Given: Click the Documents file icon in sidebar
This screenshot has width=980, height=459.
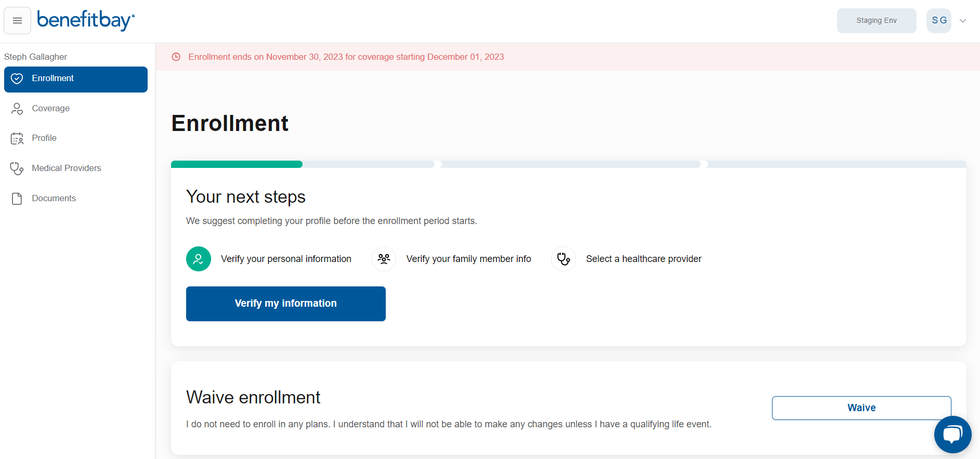Looking at the screenshot, I should (x=17, y=199).
